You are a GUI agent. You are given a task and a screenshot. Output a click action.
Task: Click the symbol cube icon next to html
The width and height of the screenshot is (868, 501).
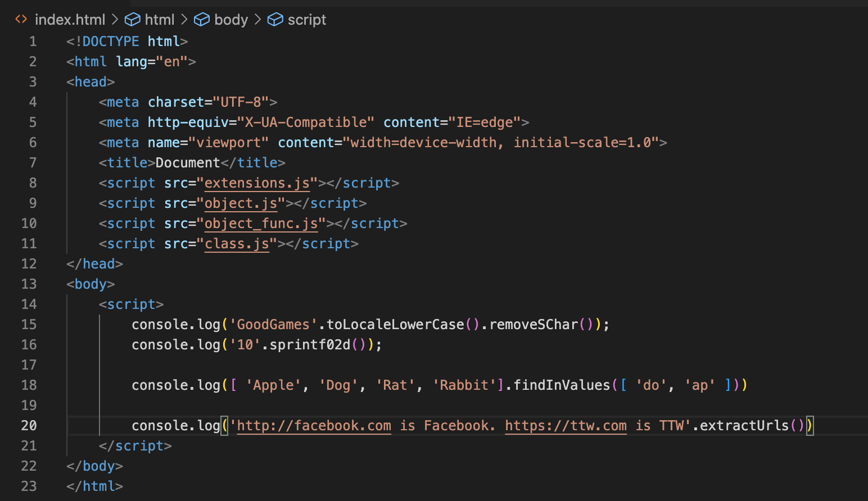point(132,19)
